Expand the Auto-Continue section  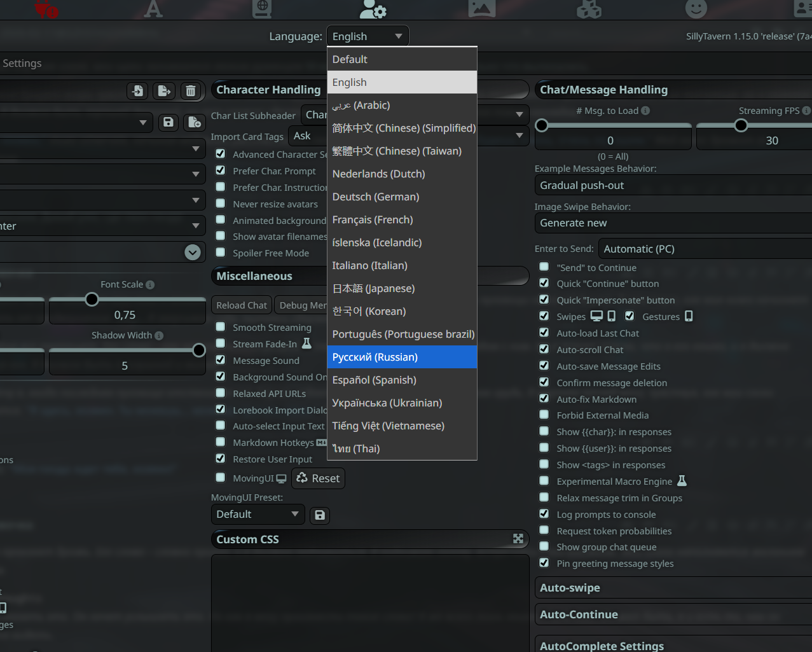(673, 614)
